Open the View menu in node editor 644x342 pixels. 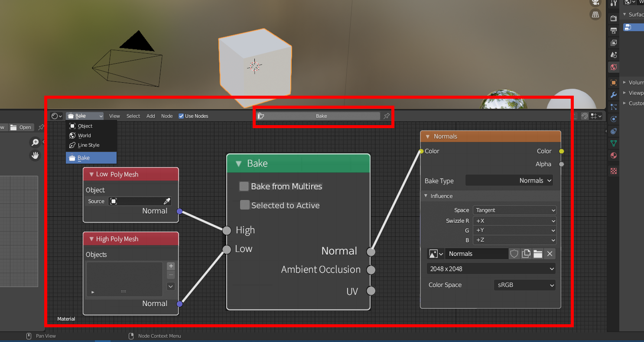click(114, 116)
